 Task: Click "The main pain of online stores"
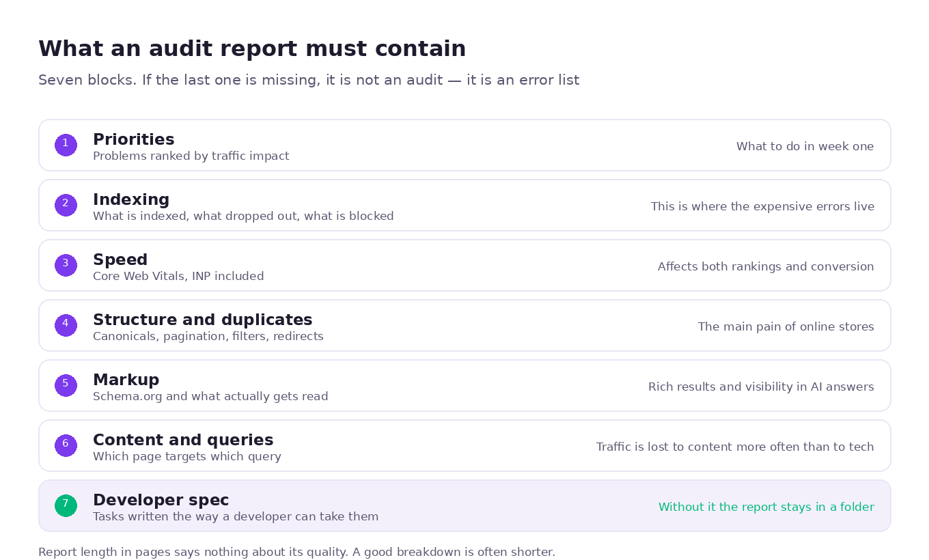pos(786,327)
